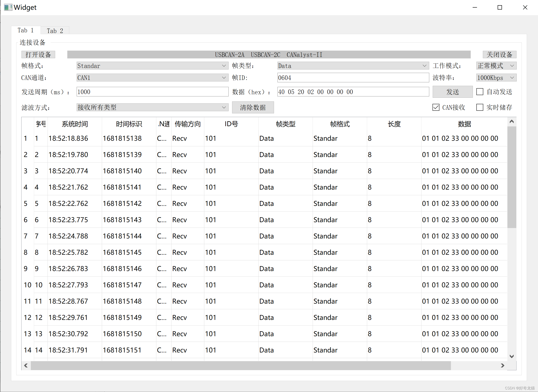Enable the 实时储存 checkbox
Screen dimensions: 538x392
pos(480,108)
